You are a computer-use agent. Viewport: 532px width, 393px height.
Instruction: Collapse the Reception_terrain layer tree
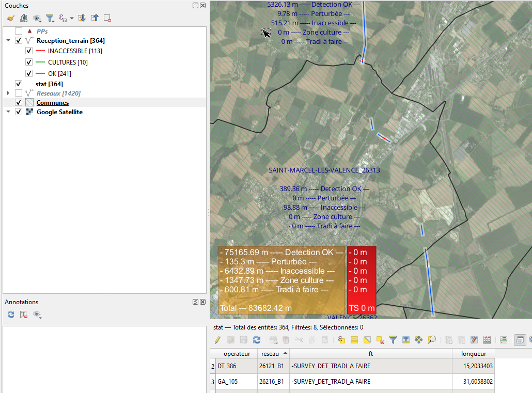pos(8,40)
